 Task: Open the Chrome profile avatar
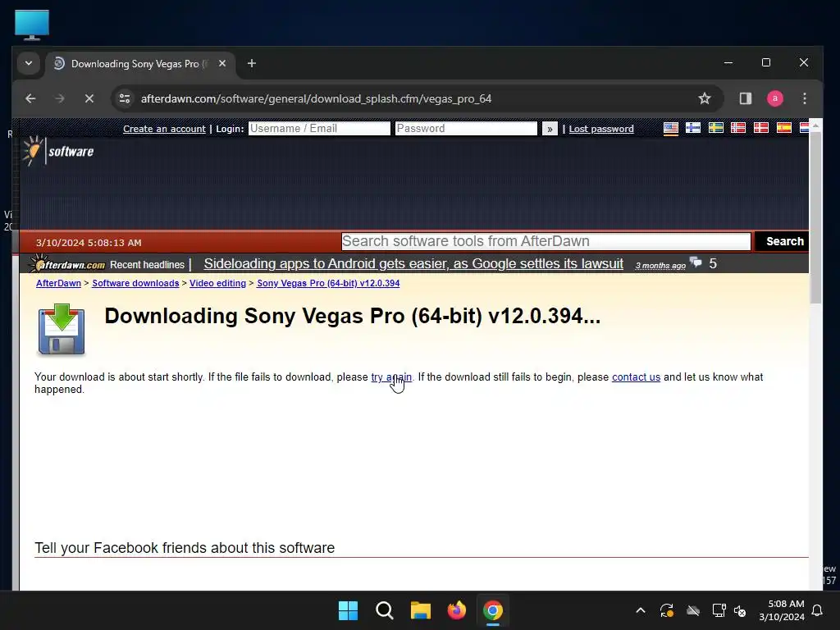774,98
